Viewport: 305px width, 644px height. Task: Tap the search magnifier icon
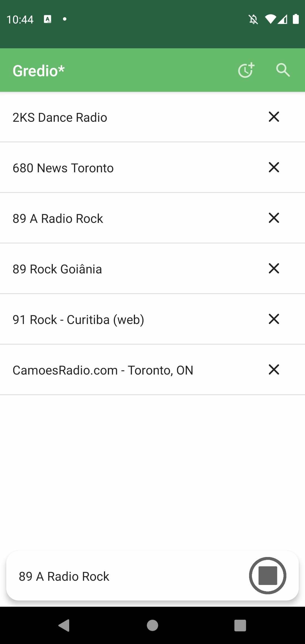click(x=283, y=70)
